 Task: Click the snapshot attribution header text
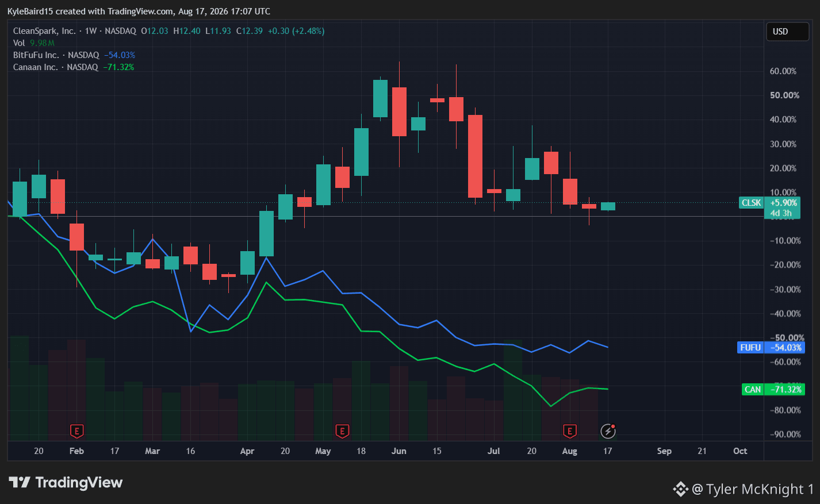pos(139,11)
